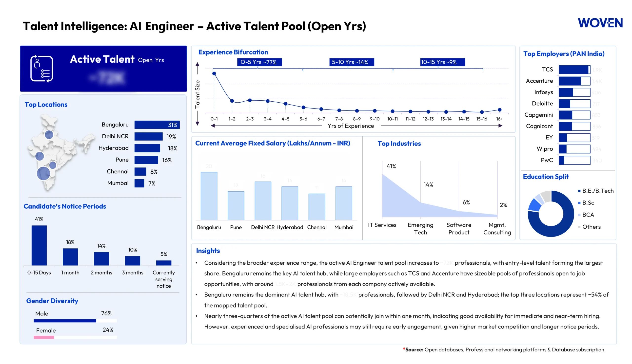The height and width of the screenshot is (364, 632).
Task: Click the pink Female gender bar
Action: coord(44,337)
